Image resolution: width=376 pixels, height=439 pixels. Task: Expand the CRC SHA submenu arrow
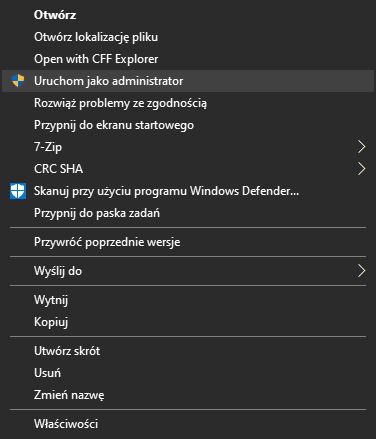362,169
